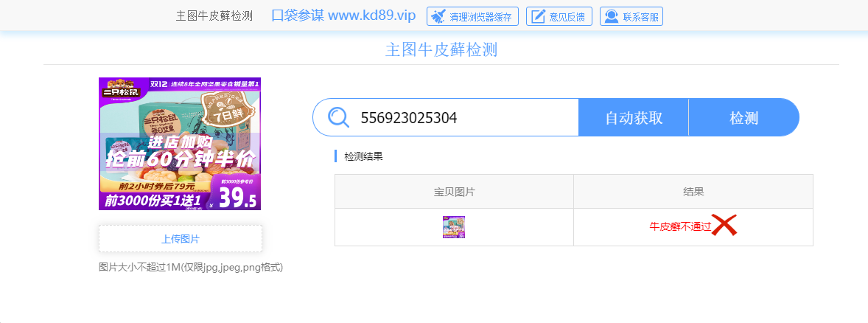Open the small 宝贝图片 thumbnail in results

click(x=454, y=227)
